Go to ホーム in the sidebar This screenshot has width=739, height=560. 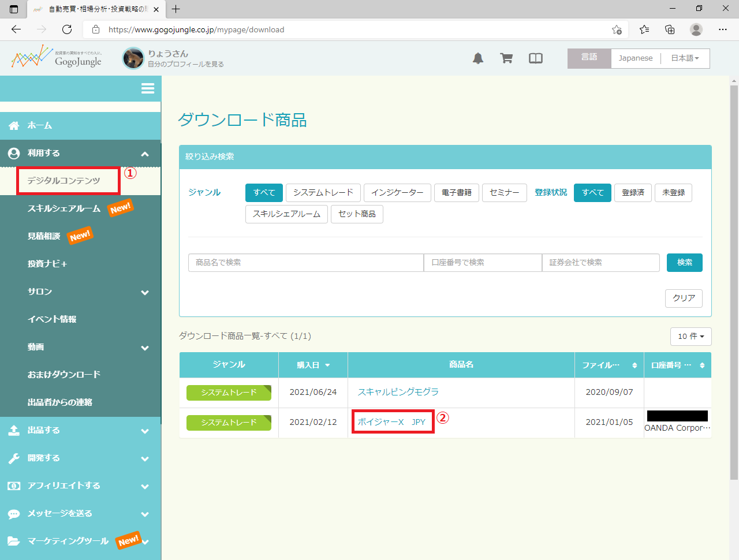[40, 125]
